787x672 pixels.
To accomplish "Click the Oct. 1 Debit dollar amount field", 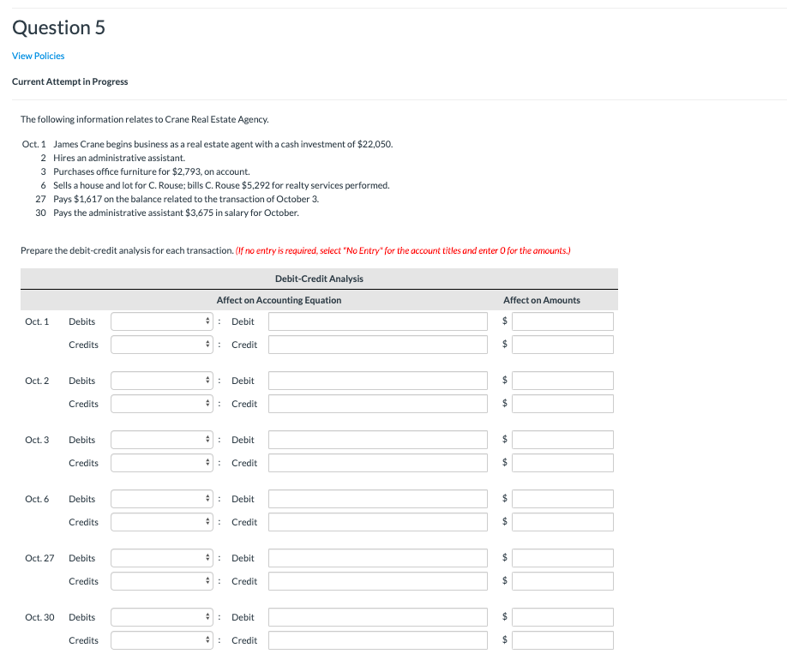I will pos(562,321).
